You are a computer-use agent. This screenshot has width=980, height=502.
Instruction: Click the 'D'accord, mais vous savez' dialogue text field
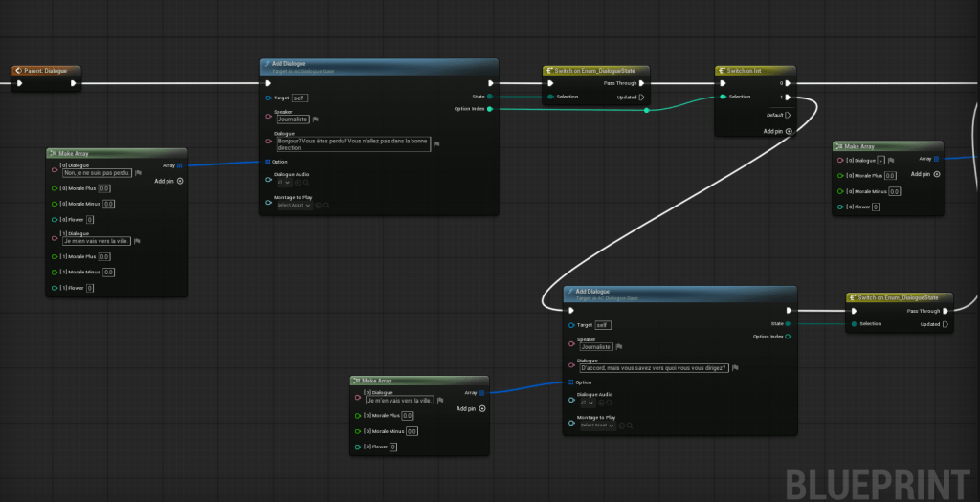655,368
